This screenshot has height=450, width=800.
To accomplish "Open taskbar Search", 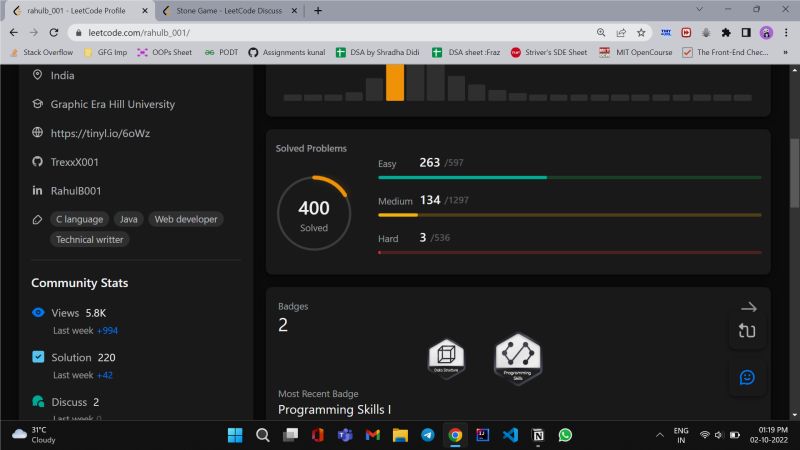I will point(263,435).
